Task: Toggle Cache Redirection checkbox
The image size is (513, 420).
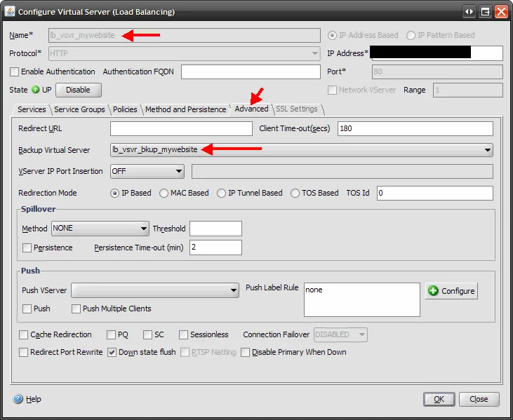Action: 24,334
